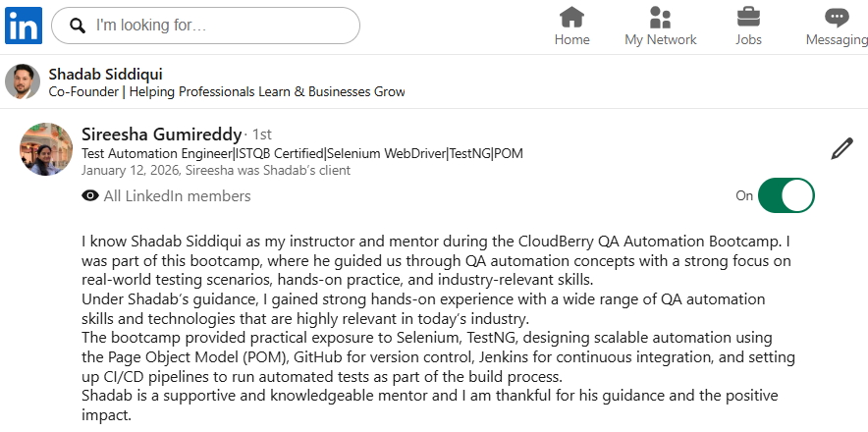Open My Network people icon
Image resolution: width=868 pixels, height=432 pixels.
point(660,18)
